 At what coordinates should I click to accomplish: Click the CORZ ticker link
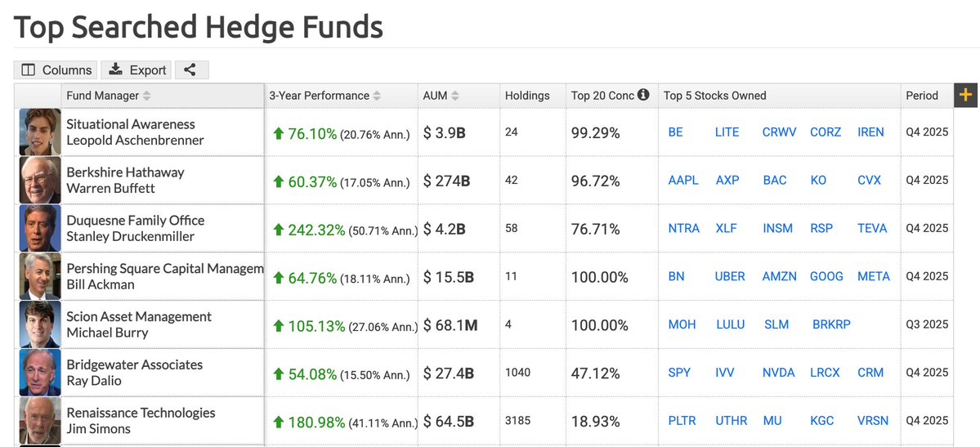(x=826, y=132)
